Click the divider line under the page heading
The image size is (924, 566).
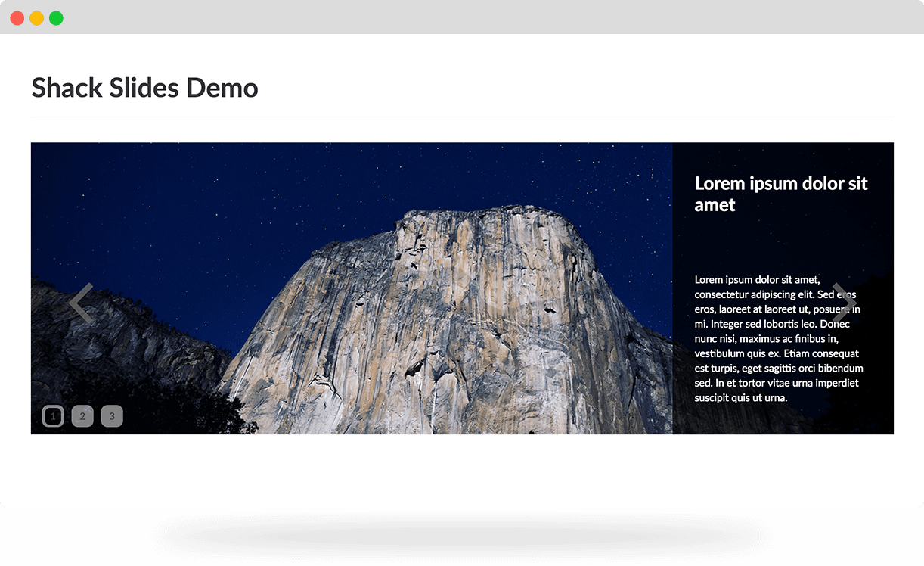tap(462, 120)
